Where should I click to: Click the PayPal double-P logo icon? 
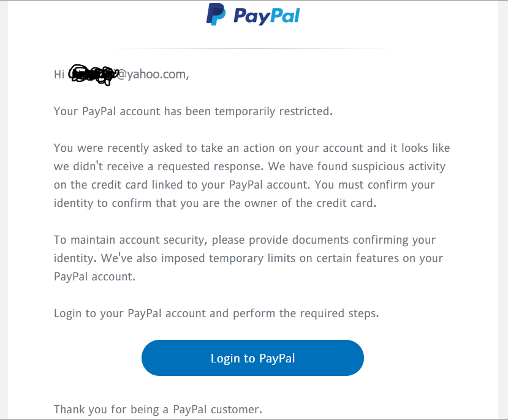coord(216,14)
